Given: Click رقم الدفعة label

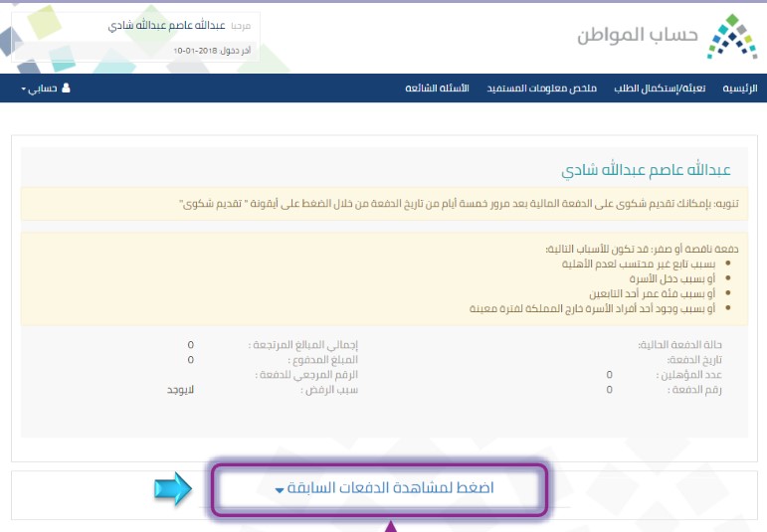Looking at the screenshot, I should click(694, 390).
